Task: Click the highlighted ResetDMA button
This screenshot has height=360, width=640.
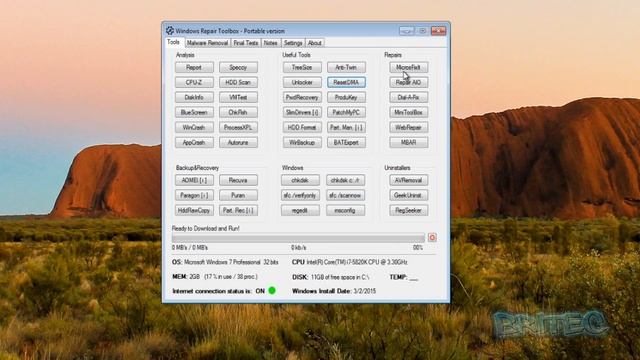Action: pyautogui.click(x=346, y=82)
